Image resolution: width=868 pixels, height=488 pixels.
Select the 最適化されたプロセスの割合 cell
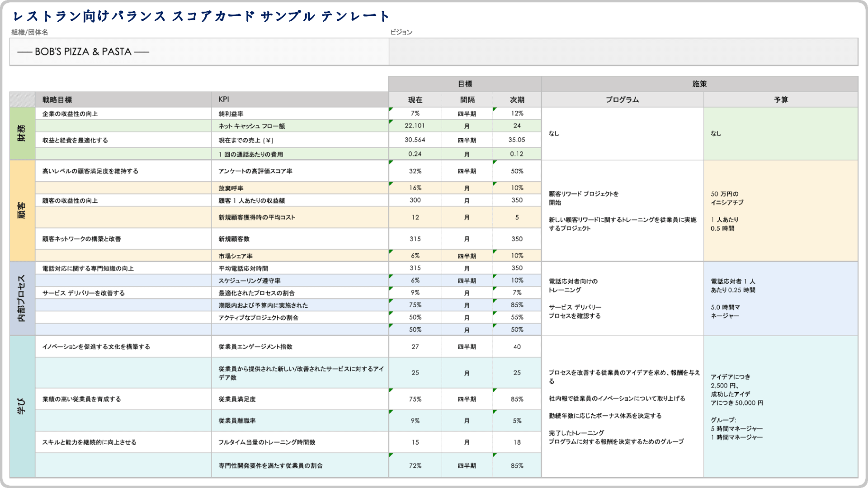[300, 293]
